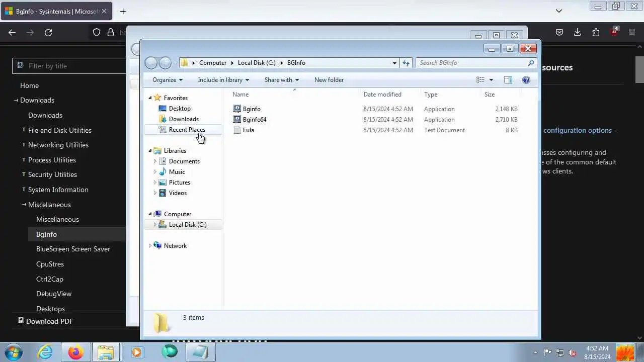Go back in Firefox browser
Viewport: 644px width, 362px height.
12,33
